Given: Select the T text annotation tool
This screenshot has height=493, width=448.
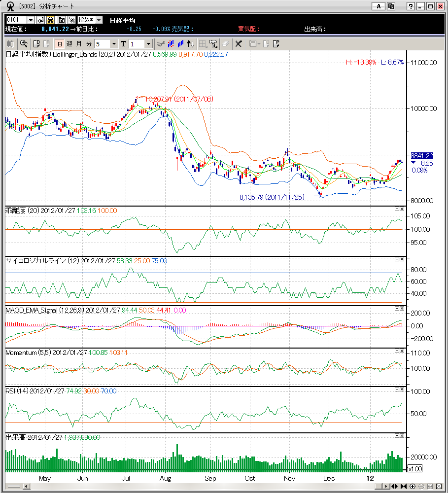Looking at the screenshot, I should pyautogui.click(x=123, y=43).
